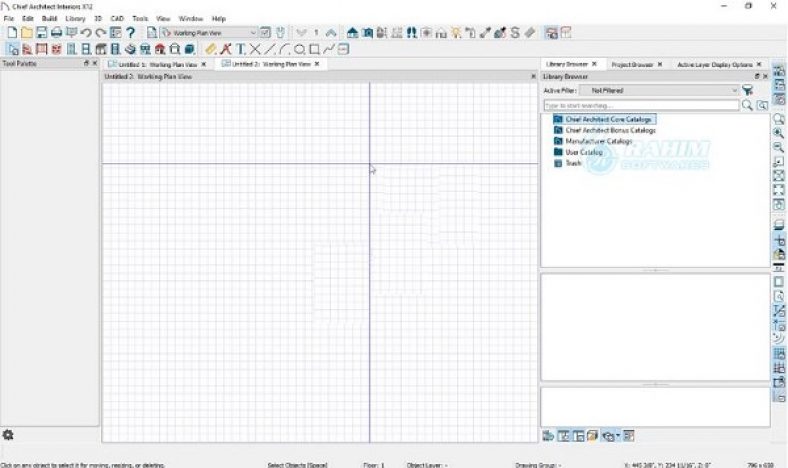The image size is (788, 468).
Task: Click the Zoom In magnifier on right toolbar
Action: pyautogui.click(x=778, y=133)
